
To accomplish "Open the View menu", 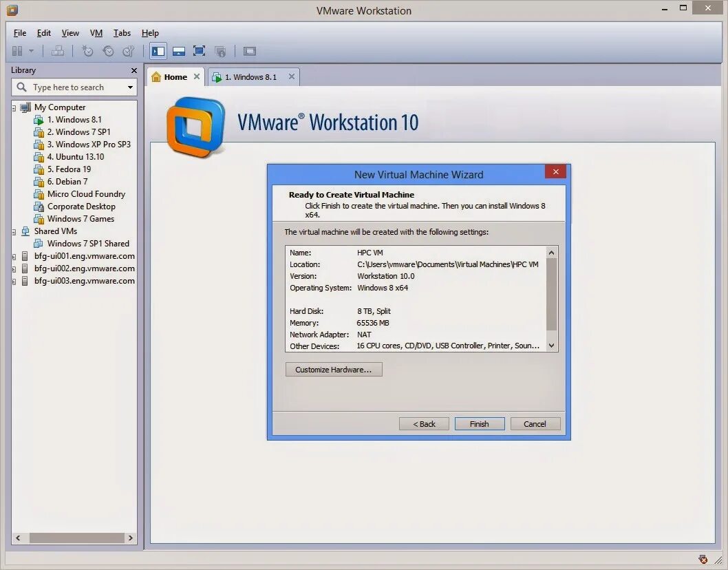I will tap(70, 33).
